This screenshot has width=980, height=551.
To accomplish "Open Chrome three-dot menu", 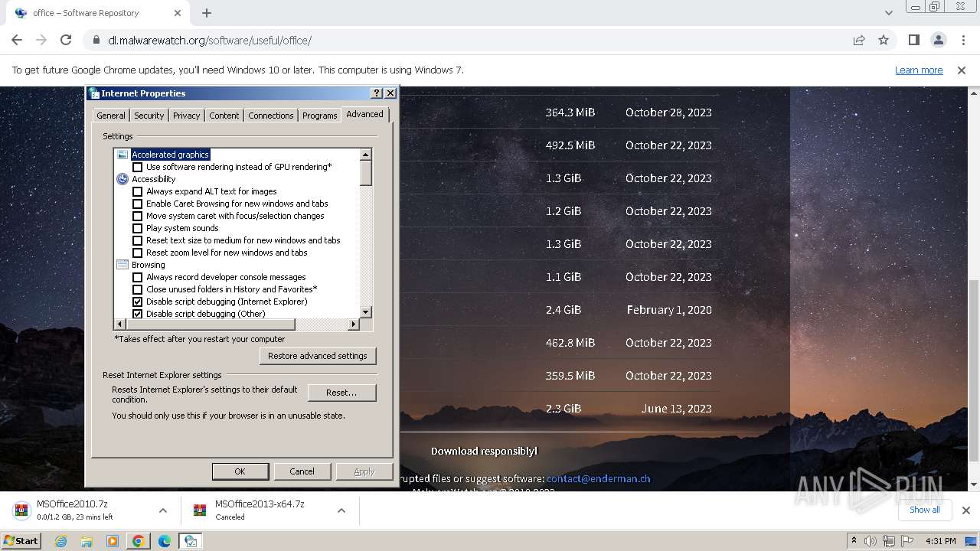I will (x=962, y=40).
